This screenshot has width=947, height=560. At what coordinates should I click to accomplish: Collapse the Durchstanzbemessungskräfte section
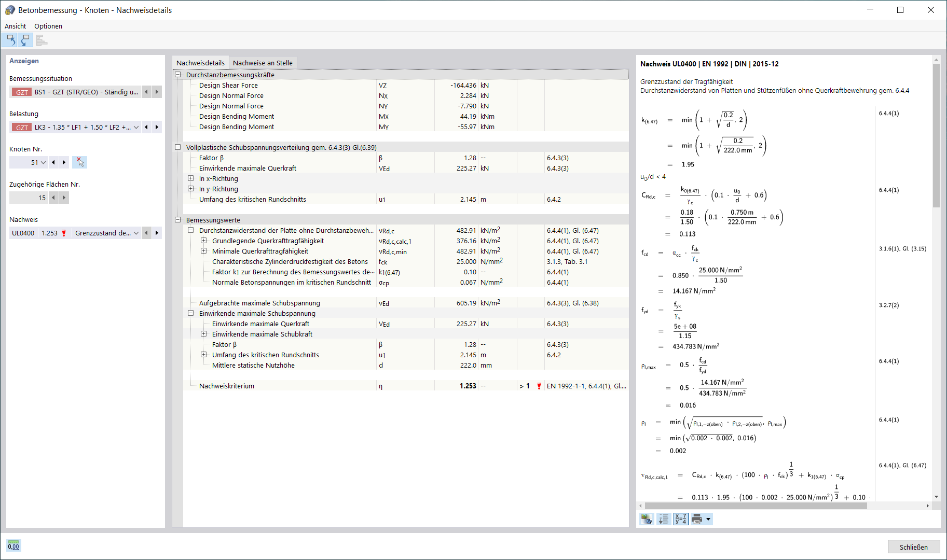(178, 75)
